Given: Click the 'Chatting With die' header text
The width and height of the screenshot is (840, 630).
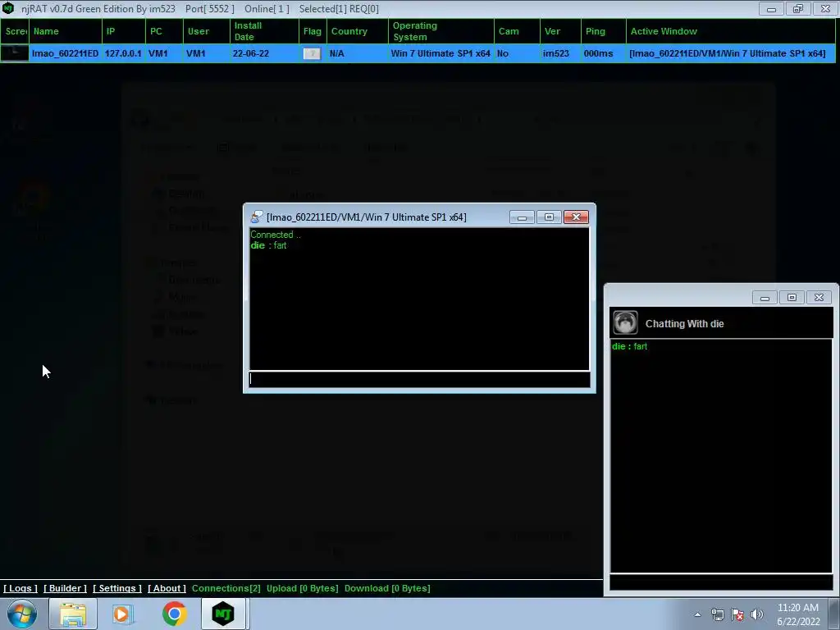Looking at the screenshot, I should (x=685, y=323).
